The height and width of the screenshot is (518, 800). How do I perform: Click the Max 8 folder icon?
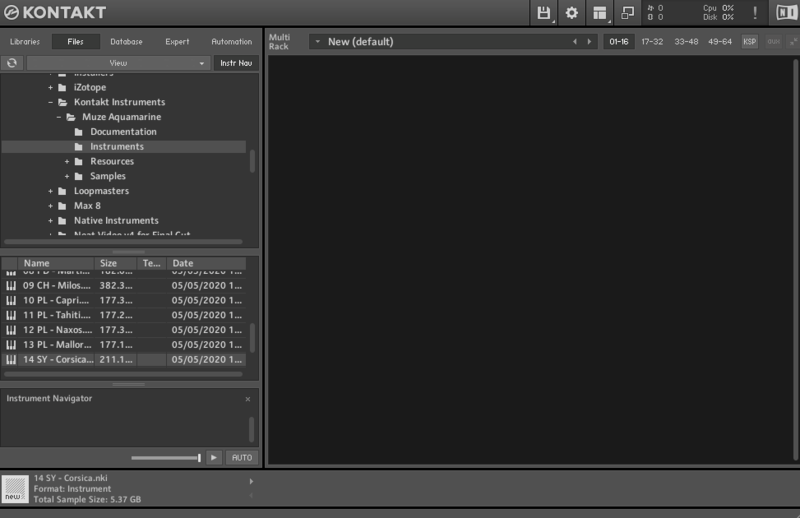[x=62, y=206]
